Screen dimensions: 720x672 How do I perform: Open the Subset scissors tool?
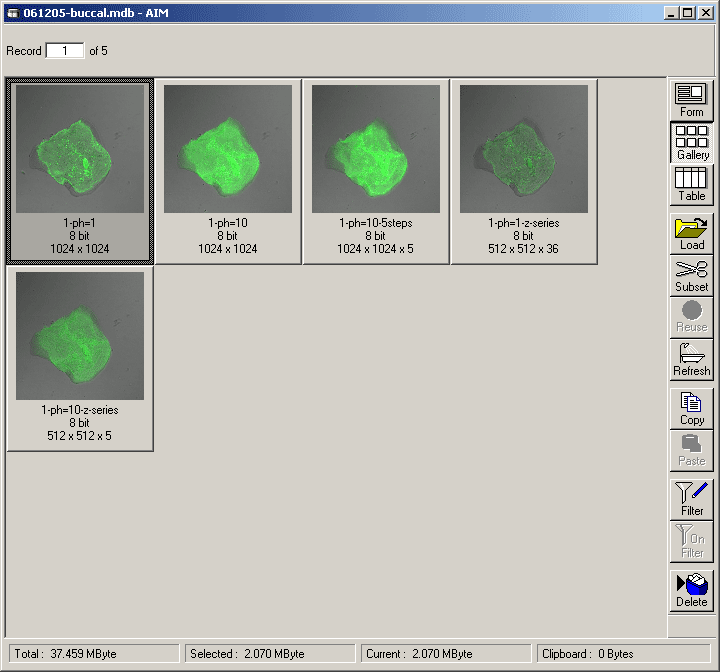[691, 276]
